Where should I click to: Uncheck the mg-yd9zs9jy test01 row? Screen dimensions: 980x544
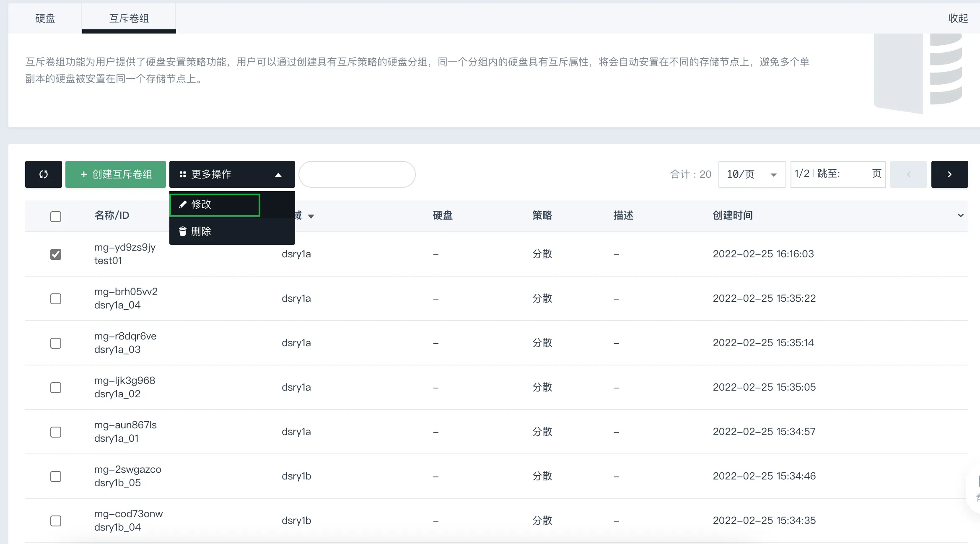point(56,254)
